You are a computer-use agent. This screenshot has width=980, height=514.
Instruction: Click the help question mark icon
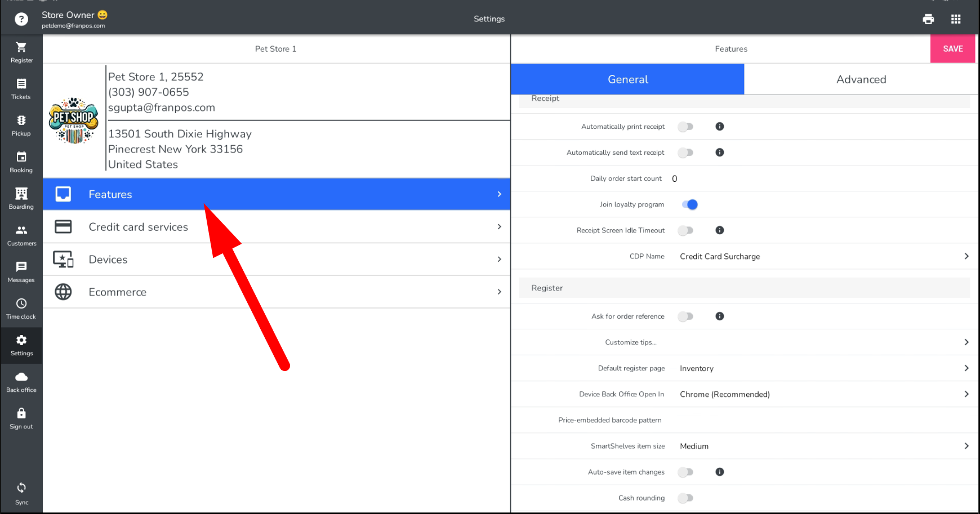[21, 19]
